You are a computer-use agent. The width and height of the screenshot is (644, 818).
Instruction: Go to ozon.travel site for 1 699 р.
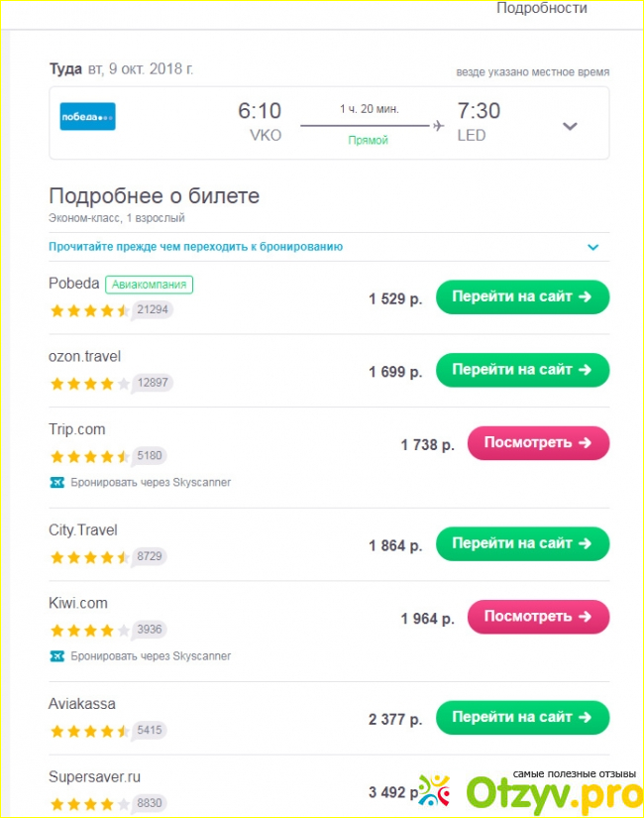[x=522, y=370]
